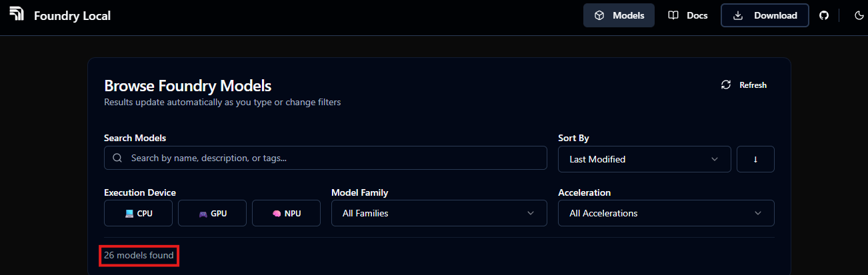The height and width of the screenshot is (275, 868).
Task: Toggle sort direction arrow button
Action: 755,159
